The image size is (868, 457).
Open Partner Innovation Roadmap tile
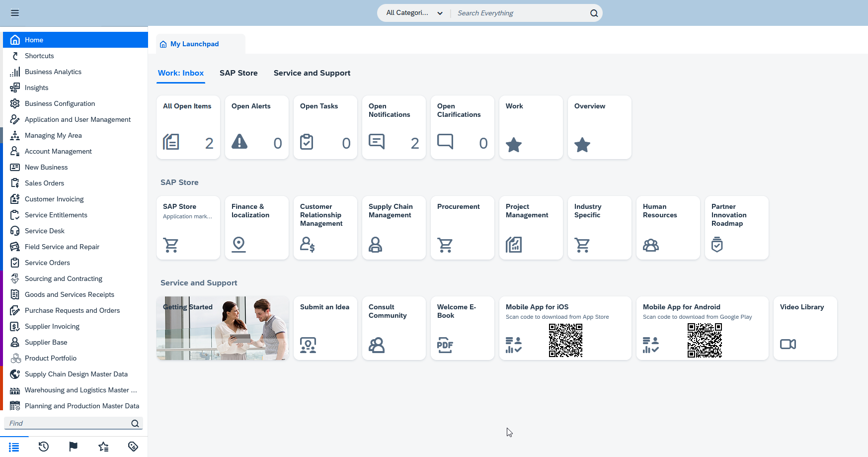point(737,228)
